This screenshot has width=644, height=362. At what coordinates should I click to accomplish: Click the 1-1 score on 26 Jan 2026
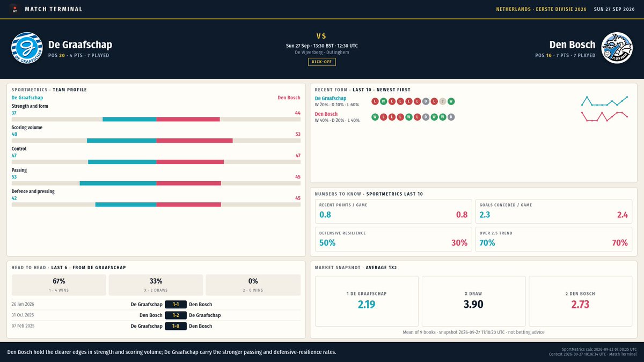(x=176, y=304)
